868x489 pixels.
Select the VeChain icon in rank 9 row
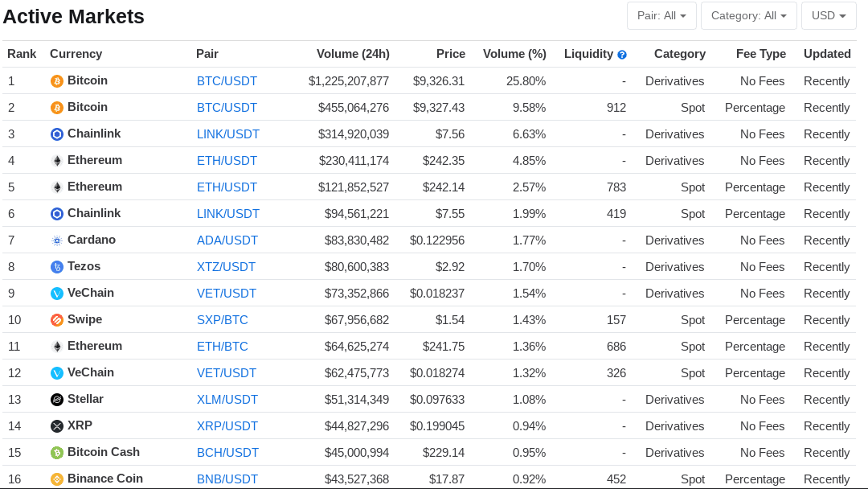click(x=57, y=294)
